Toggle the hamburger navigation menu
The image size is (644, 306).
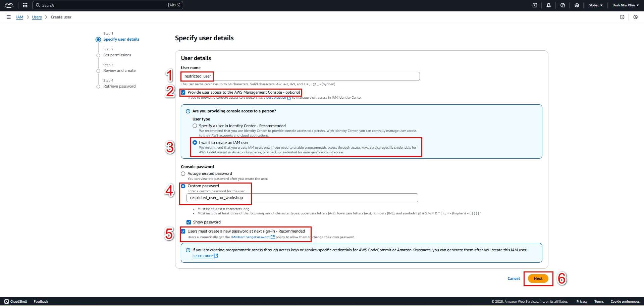tap(9, 17)
